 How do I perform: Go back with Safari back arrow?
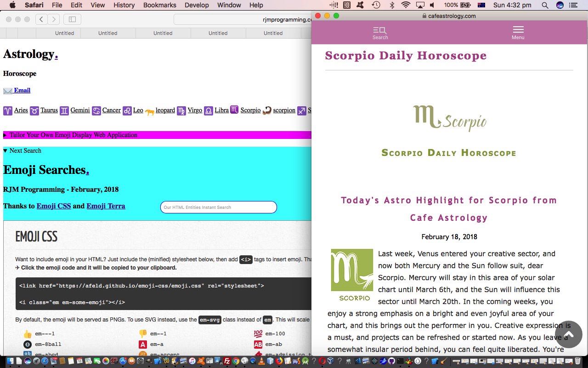click(41, 19)
